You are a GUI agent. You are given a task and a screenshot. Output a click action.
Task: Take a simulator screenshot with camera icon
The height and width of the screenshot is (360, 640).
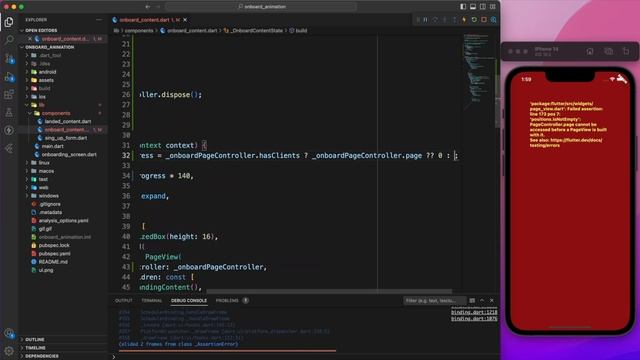pyautogui.click(x=608, y=51)
